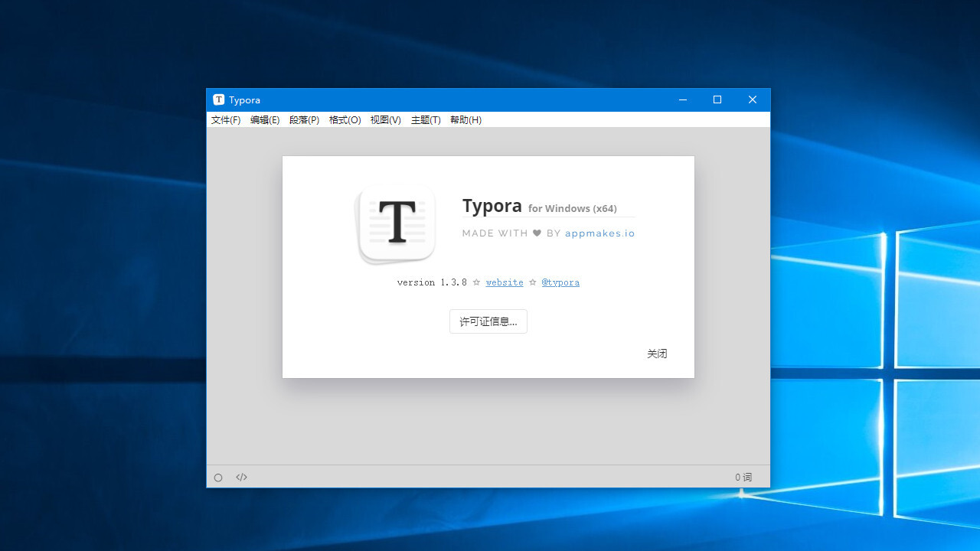Open the 帮助(H) menu
The image size is (980, 551).
[x=465, y=119]
